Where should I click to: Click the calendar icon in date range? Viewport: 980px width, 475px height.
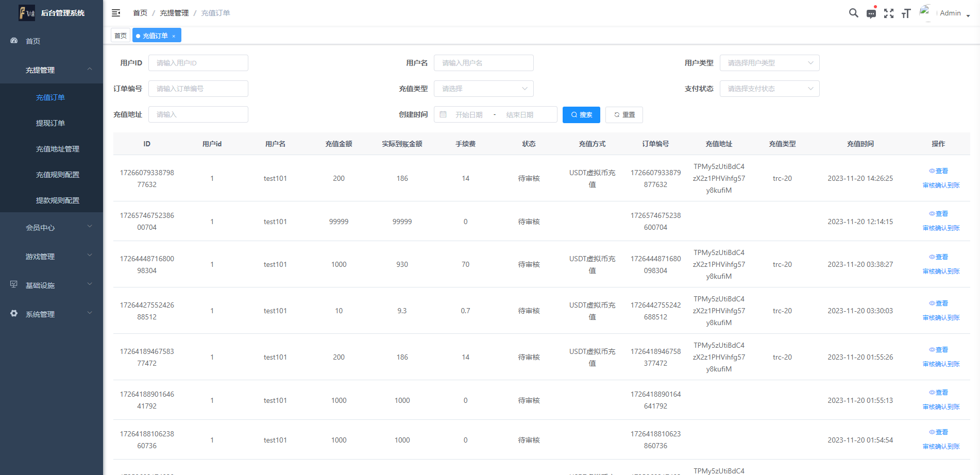(443, 114)
